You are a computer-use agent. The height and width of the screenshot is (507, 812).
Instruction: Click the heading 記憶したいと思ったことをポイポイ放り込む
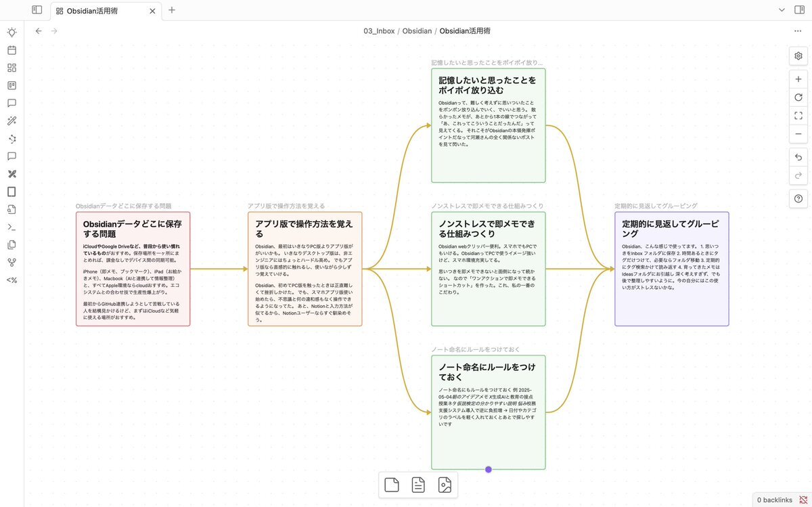pyautogui.click(x=487, y=85)
